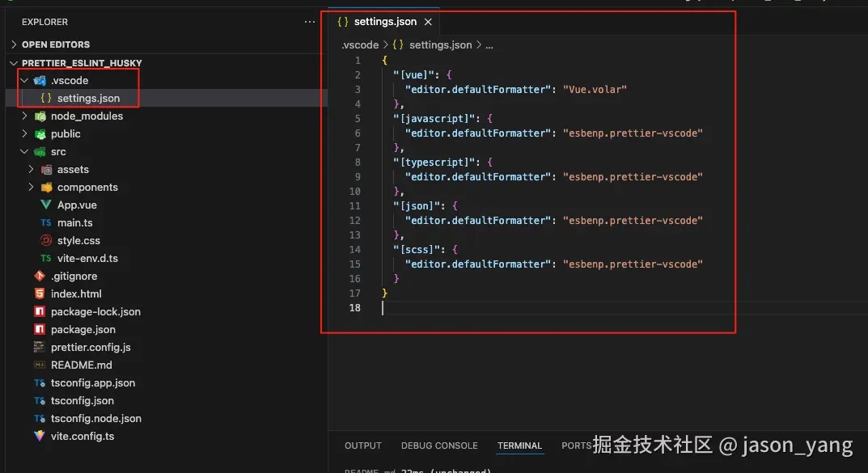Collapse the src folder chevron

coord(24,151)
